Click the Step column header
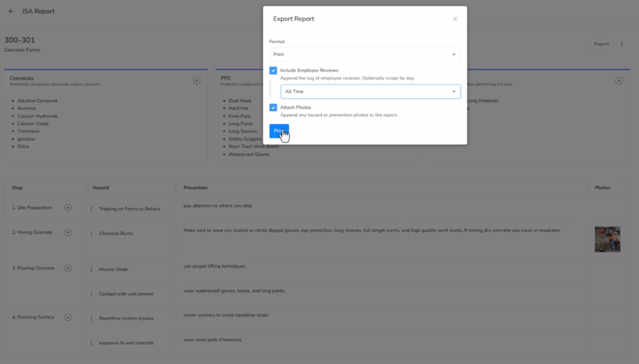 coord(17,188)
